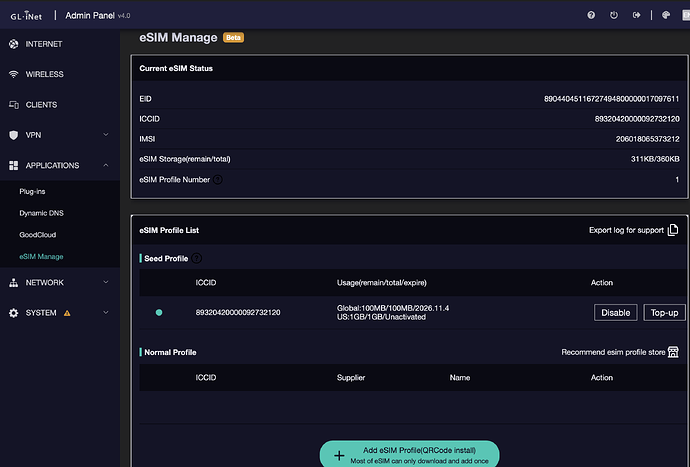Click the Export log for support icon
The height and width of the screenshot is (467, 690).
pyautogui.click(x=673, y=230)
